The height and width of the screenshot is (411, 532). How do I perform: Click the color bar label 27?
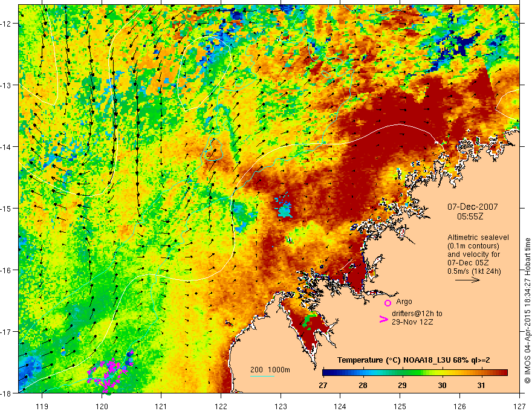click(323, 385)
